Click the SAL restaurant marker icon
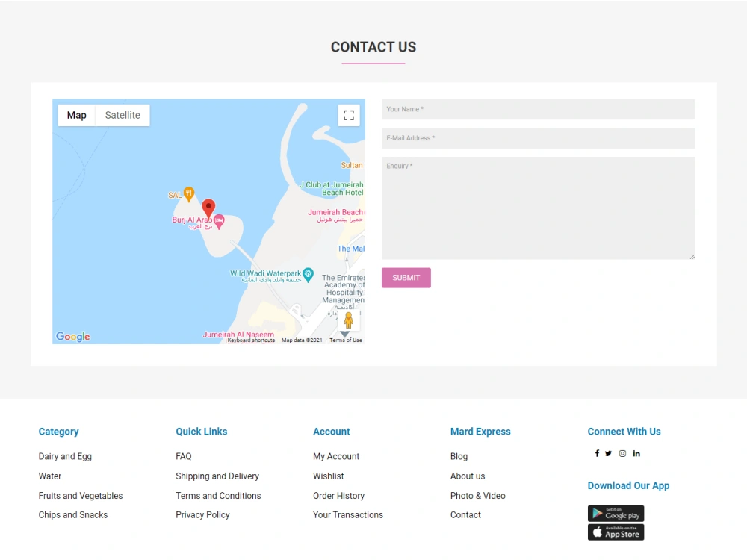 (189, 194)
